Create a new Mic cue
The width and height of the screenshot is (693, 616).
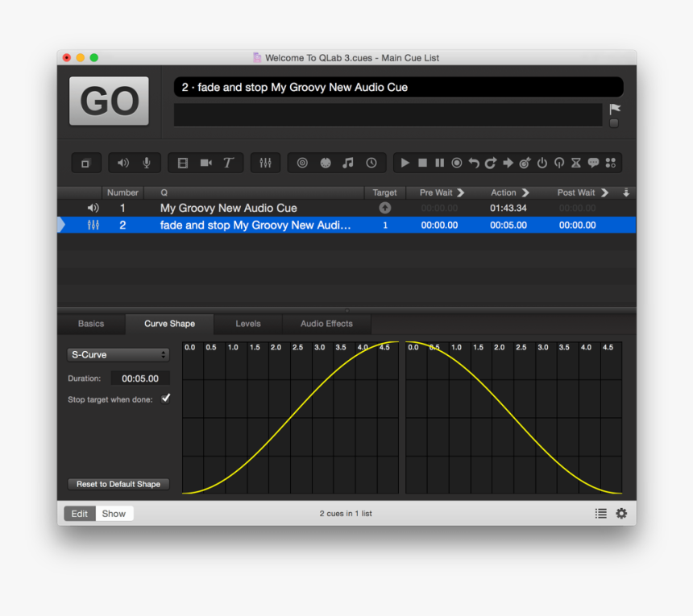click(146, 162)
